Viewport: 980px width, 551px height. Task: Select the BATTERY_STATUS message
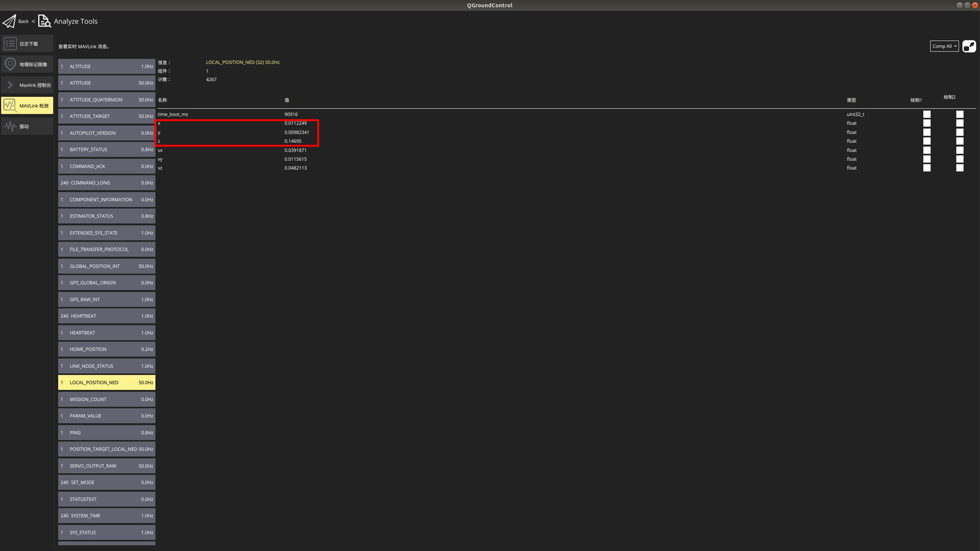pos(107,149)
